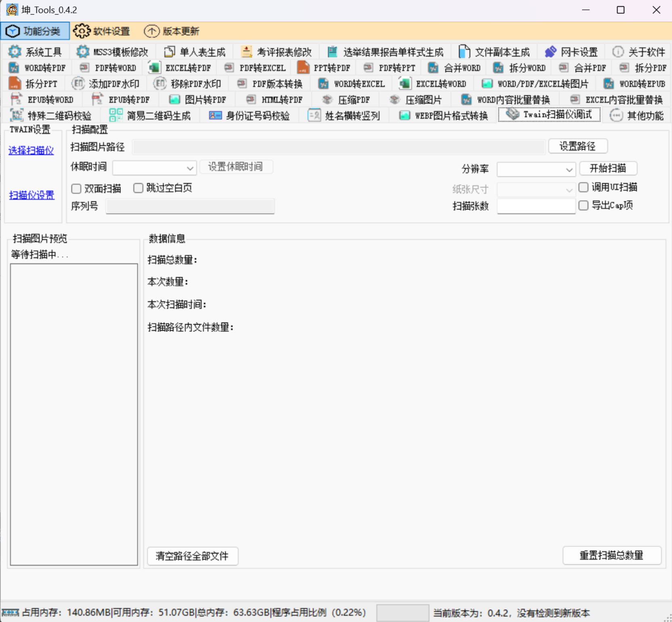
Task: Select PDF转WORD converter
Action: click(108, 67)
